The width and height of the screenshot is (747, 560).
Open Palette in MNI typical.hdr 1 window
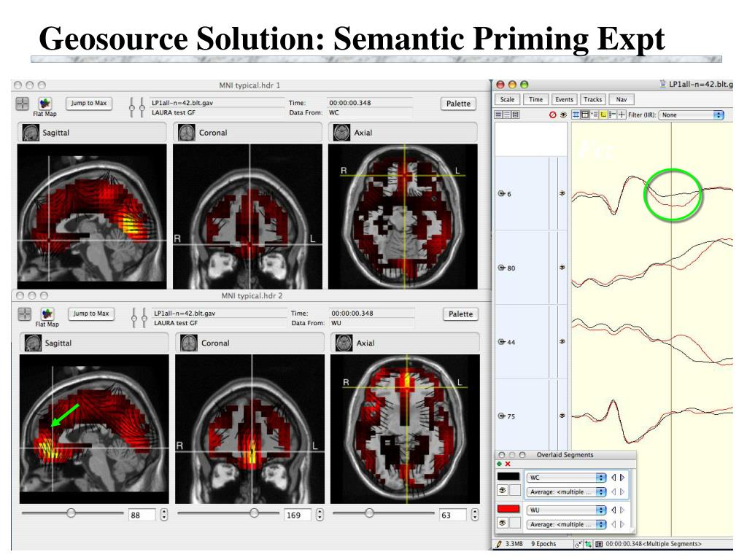click(x=458, y=104)
